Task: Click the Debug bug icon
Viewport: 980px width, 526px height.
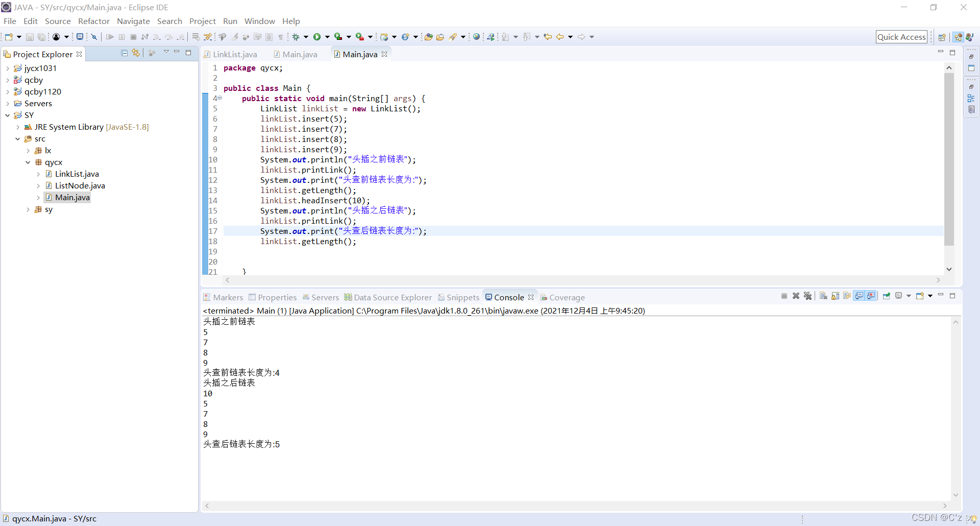Action: pos(296,37)
